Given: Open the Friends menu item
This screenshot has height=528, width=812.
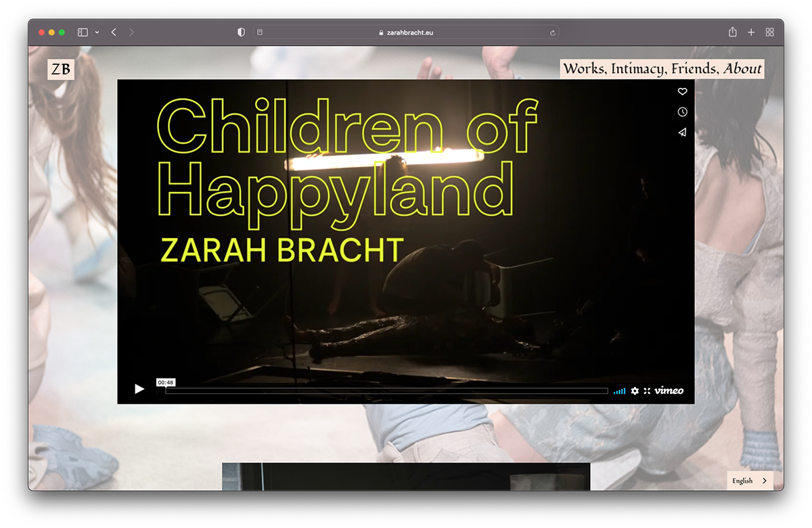Looking at the screenshot, I should coord(695,68).
